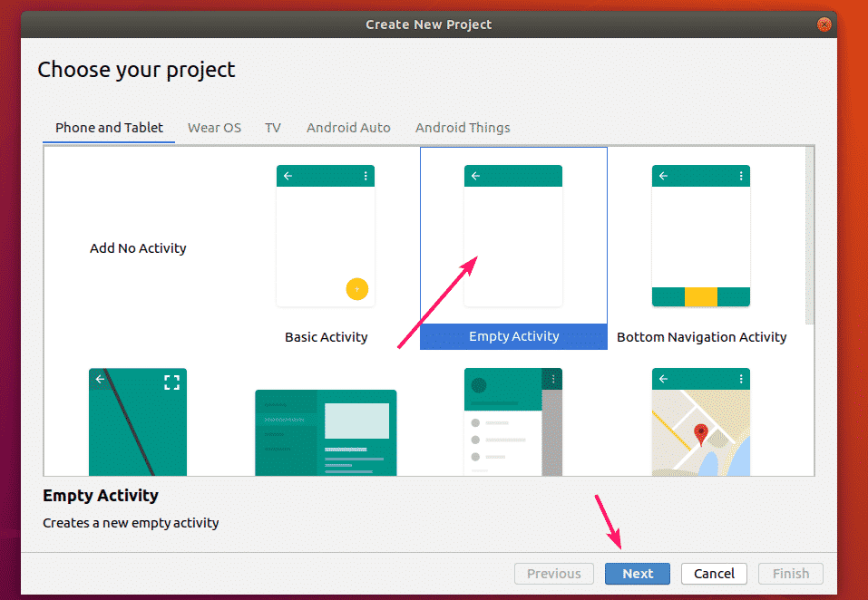Click the avatar circle in Navigation Drawer preview
This screenshot has height=600, width=868.
478,385
